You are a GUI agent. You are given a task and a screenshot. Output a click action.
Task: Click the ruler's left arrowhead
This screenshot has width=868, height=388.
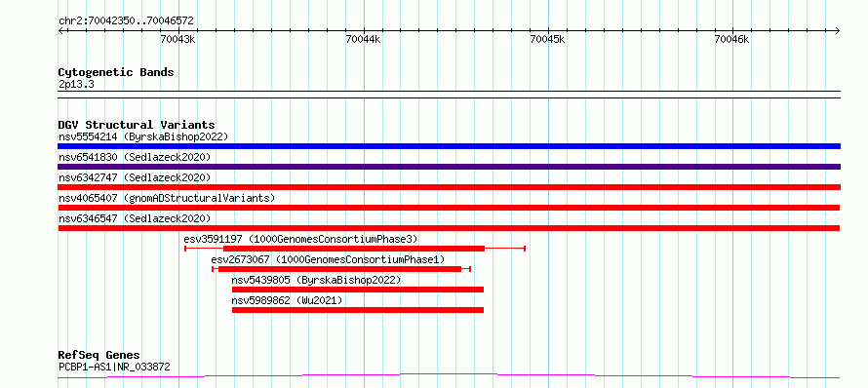pyautogui.click(x=60, y=30)
